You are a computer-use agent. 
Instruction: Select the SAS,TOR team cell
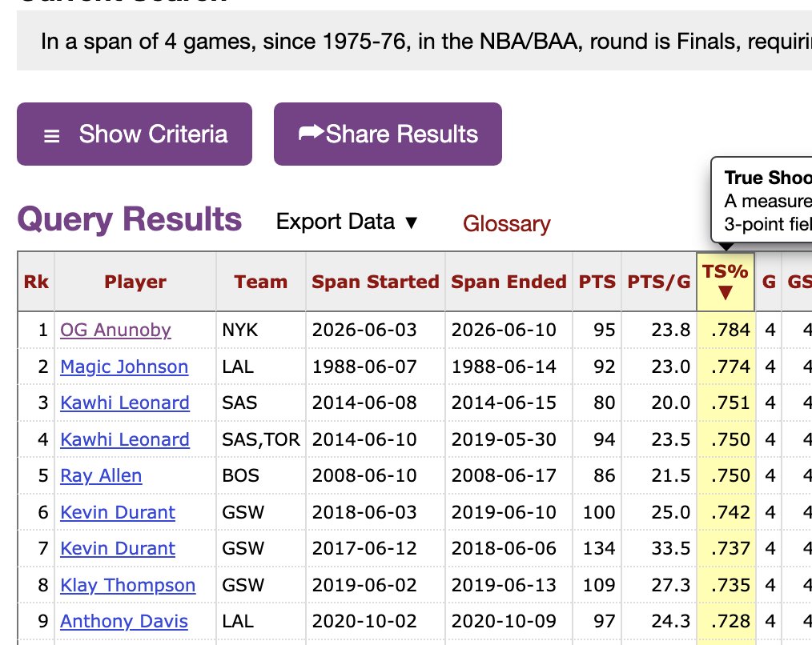point(261,439)
